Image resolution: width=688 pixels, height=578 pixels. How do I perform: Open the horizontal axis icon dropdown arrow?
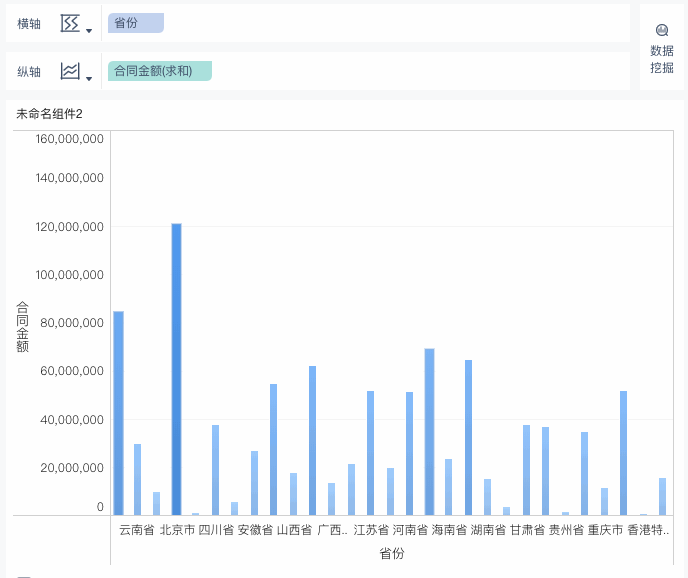(89, 31)
